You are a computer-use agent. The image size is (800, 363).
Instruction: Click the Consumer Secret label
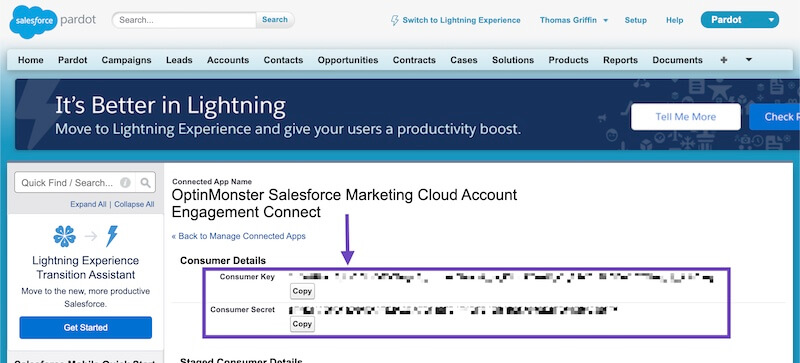(243, 309)
